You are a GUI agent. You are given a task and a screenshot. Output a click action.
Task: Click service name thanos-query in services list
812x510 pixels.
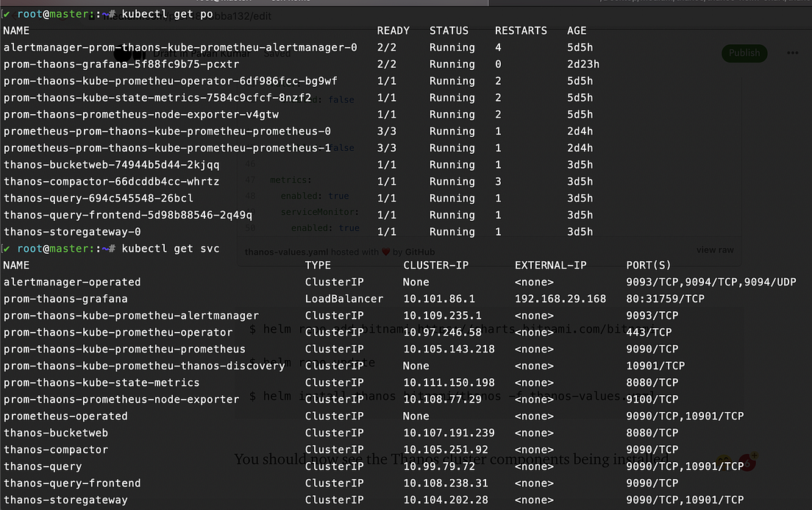click(x=43, y=467)
